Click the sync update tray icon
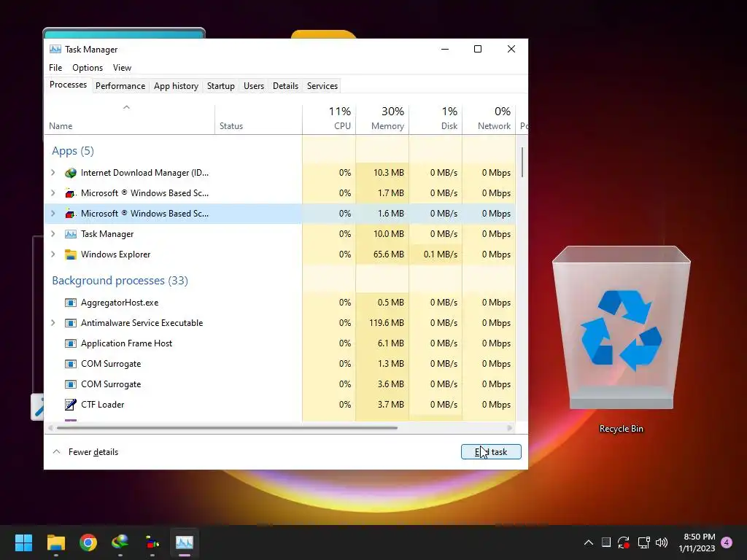Viewport: 747px width, 560px height. point(624,542)
